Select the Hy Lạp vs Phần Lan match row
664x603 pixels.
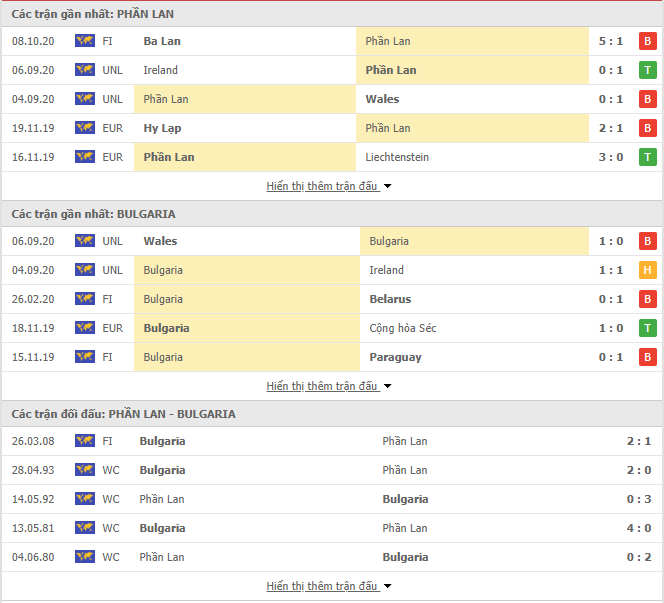(x=332, y=128)
